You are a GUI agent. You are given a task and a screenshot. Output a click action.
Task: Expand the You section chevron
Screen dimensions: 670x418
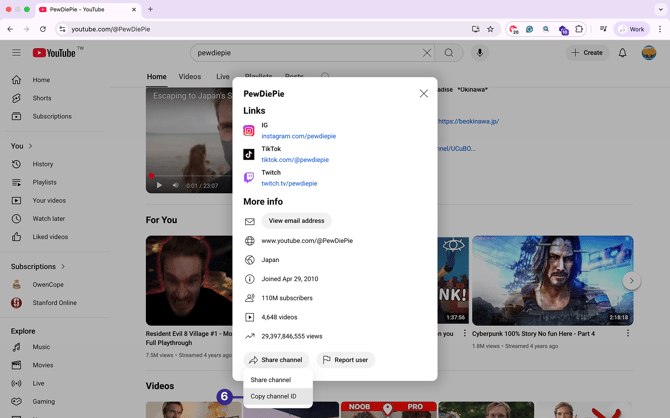pyautogui.click(x=30, y=146)
